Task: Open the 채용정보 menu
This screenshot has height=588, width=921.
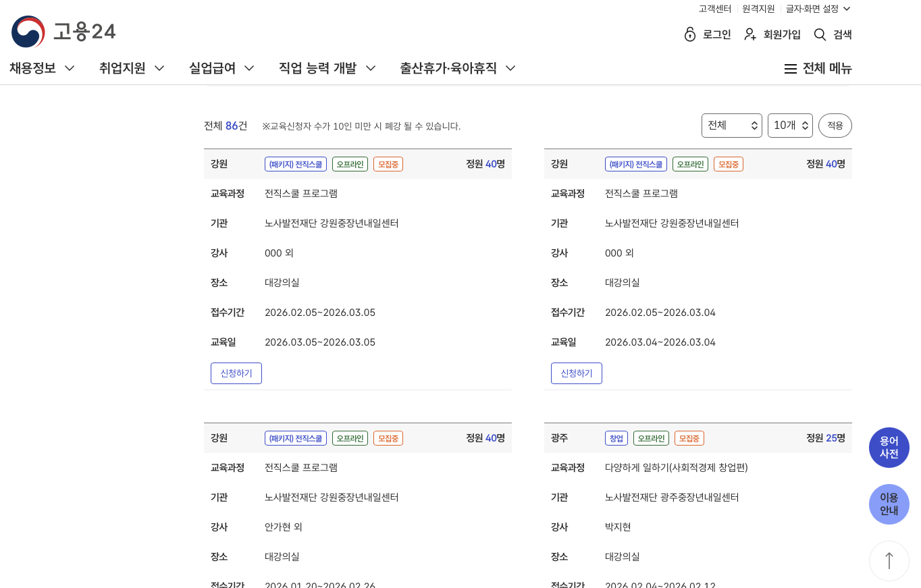Action: pyautogui.click(x=34, y=68)
